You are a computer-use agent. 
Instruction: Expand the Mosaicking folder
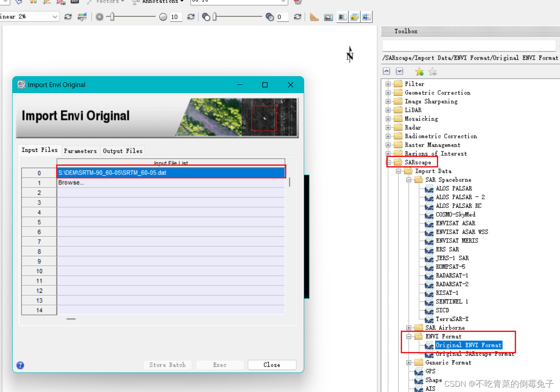[x=388, y=119]
